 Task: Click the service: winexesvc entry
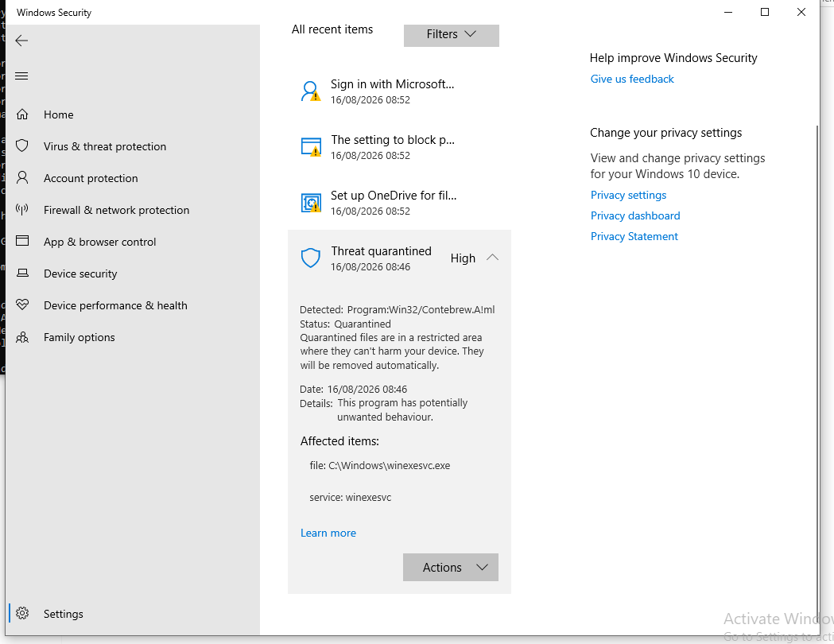[351, 497]
